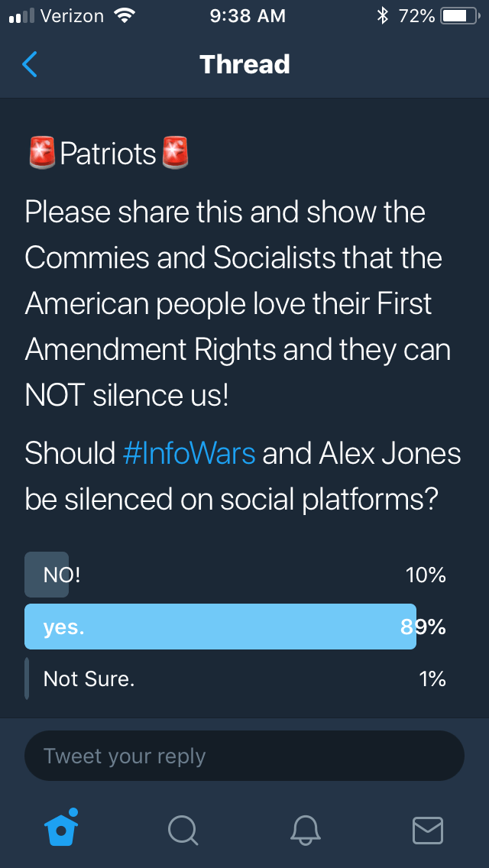Tap the Bluetooth icon in status bar
Screen dimensions: 489x868
tap(383, 16)
